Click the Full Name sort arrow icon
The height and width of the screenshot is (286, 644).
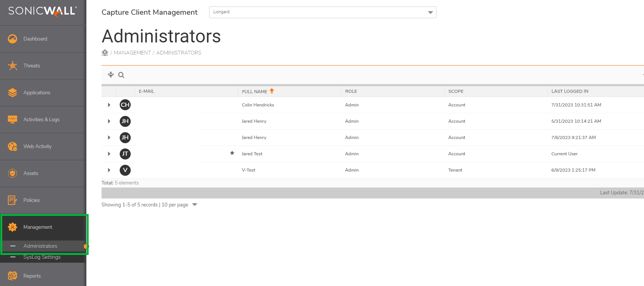(x=272, y=91)
